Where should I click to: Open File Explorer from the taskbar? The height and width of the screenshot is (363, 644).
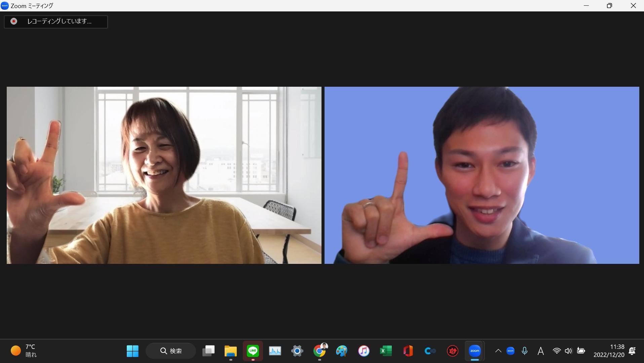(231, 351)
